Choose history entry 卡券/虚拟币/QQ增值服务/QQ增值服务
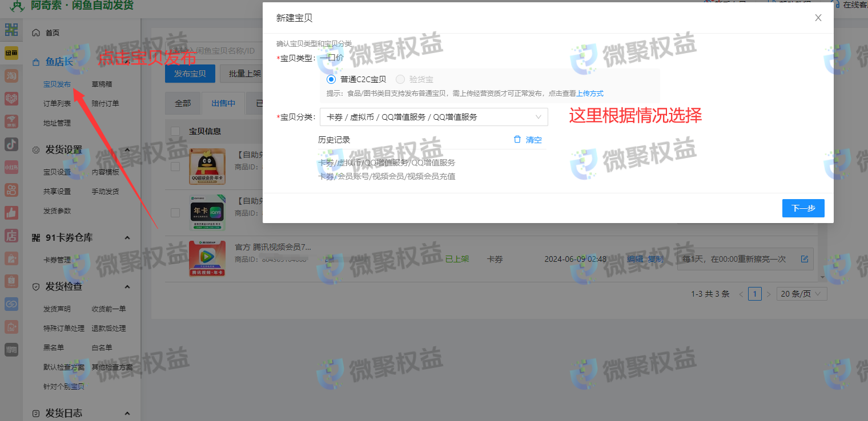 [x=387, y=163]
